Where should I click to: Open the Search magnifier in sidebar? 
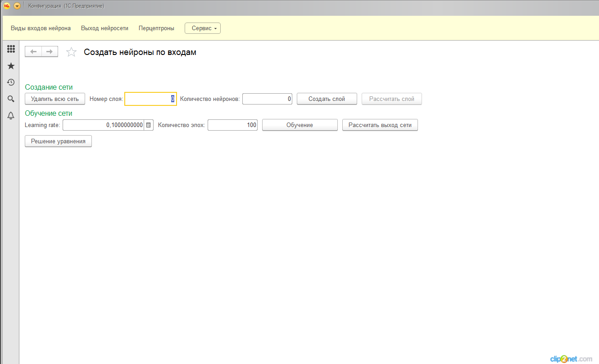coord(11,99)
